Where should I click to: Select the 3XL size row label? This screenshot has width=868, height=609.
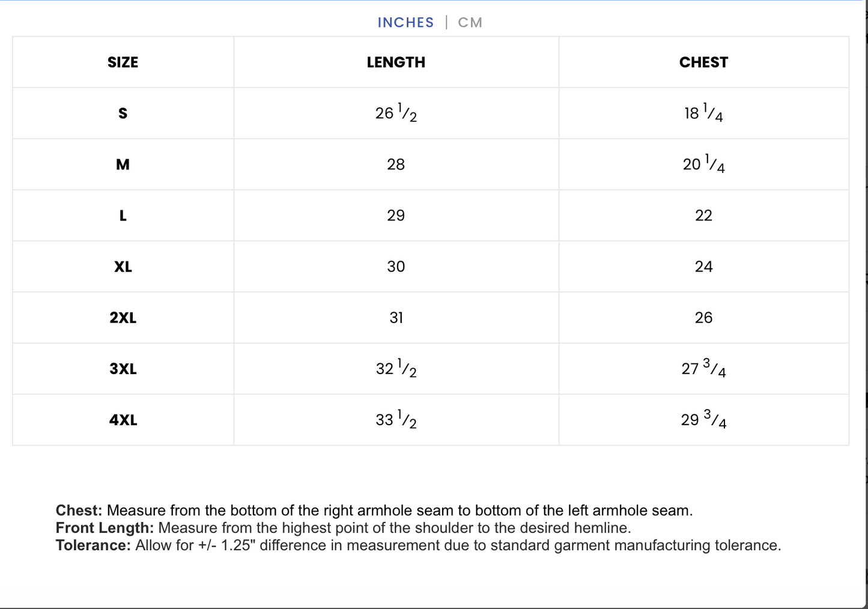tap(123, 369)
